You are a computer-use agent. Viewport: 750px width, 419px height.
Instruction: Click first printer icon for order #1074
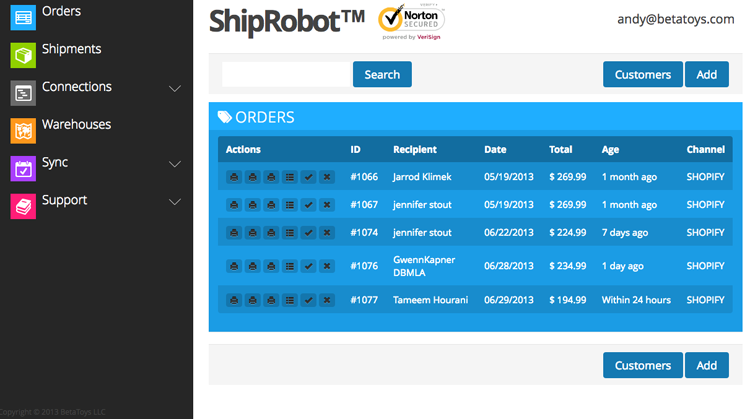click(x=234, y=232)
